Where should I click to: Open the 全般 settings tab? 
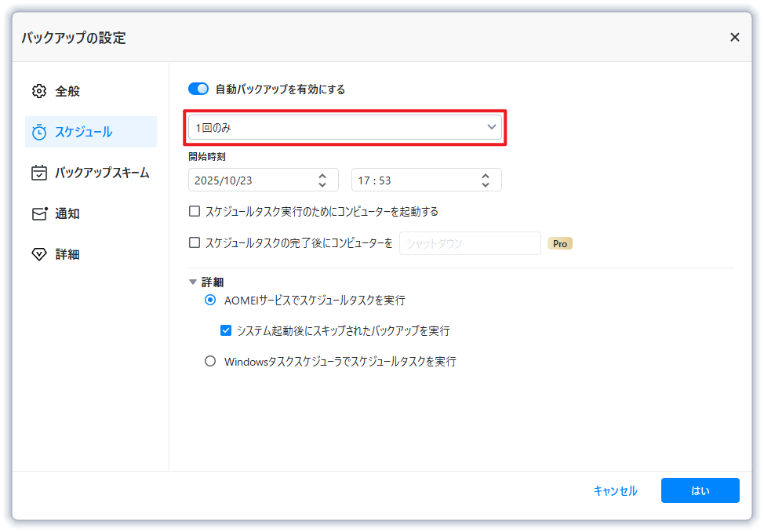91,91
